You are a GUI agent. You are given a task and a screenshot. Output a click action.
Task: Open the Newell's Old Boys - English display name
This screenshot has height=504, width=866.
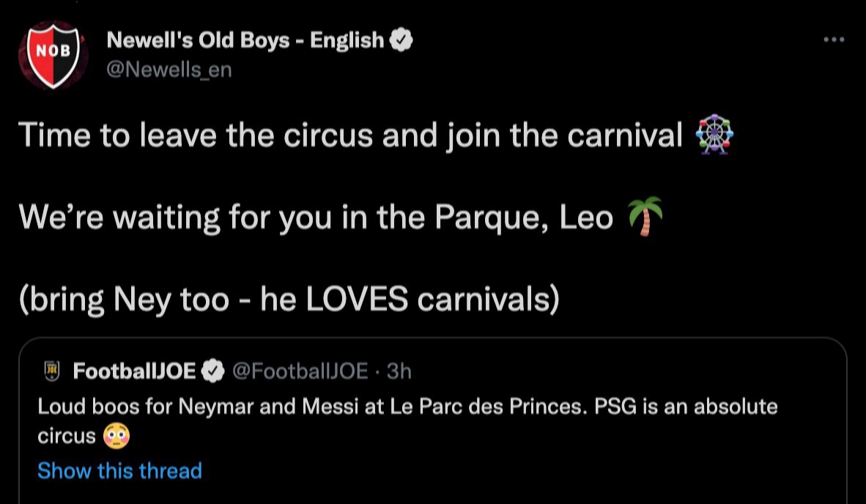click(245, 40)
